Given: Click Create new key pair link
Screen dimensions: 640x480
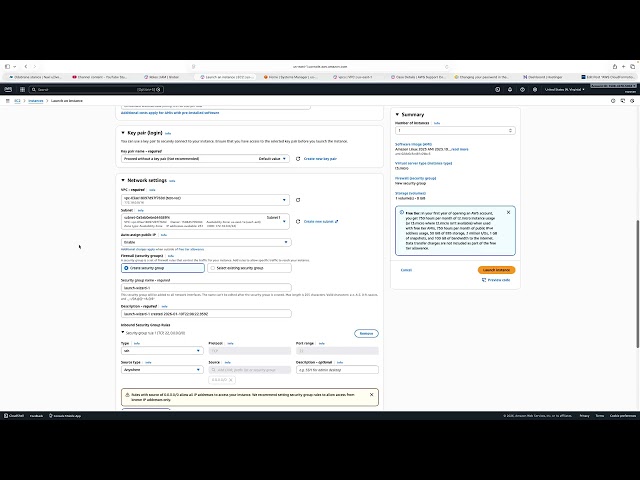Looking at the screenshot, I should (320, 159).
